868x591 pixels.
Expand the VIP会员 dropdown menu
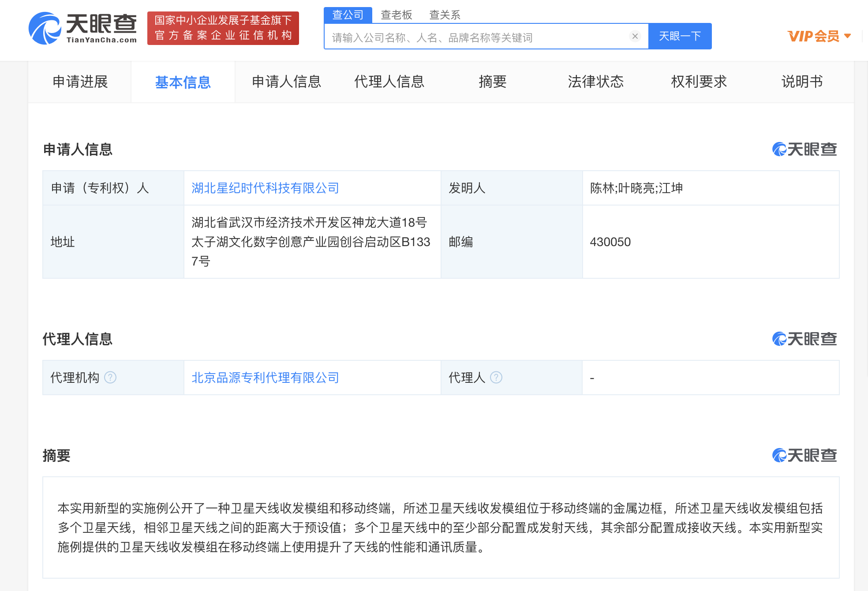coord(819,36)
